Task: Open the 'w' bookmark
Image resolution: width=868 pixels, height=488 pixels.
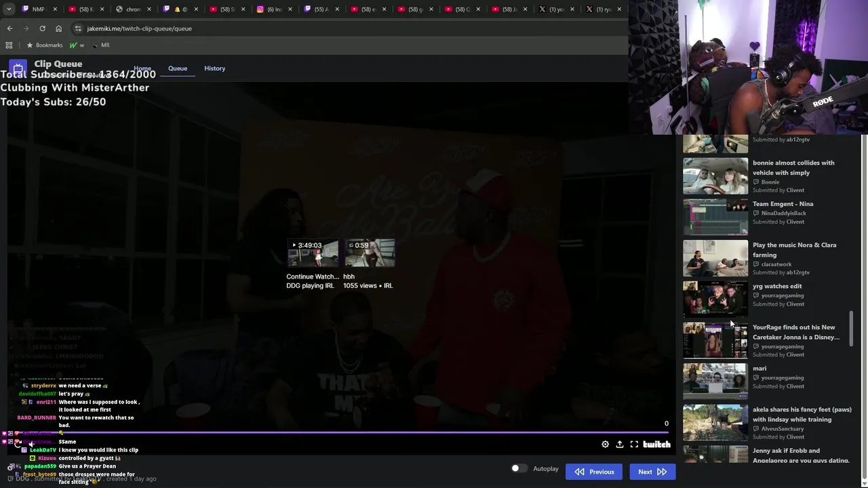Action: click(77, 45)
